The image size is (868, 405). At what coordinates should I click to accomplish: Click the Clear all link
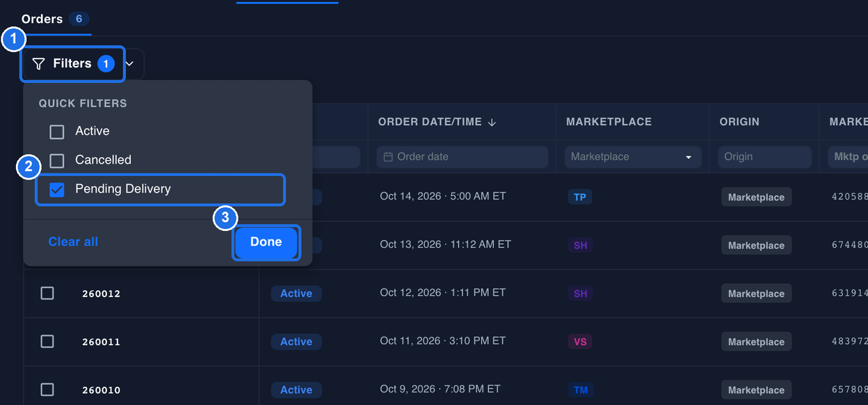[x=73, y=241]
